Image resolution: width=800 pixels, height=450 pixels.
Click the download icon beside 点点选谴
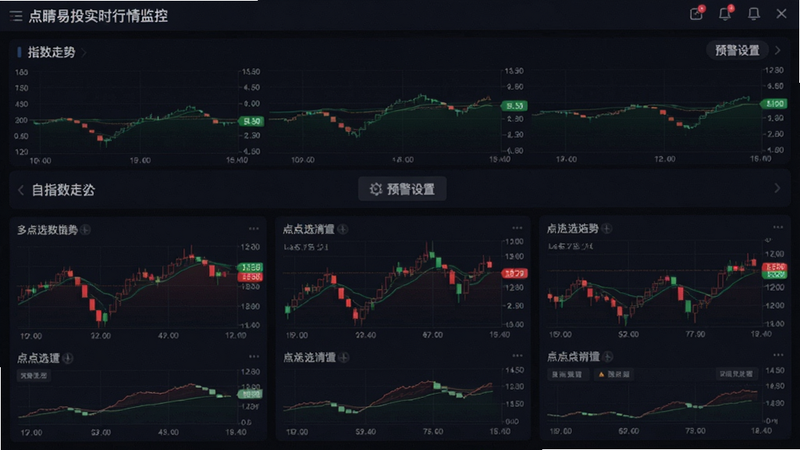[68, 358]
